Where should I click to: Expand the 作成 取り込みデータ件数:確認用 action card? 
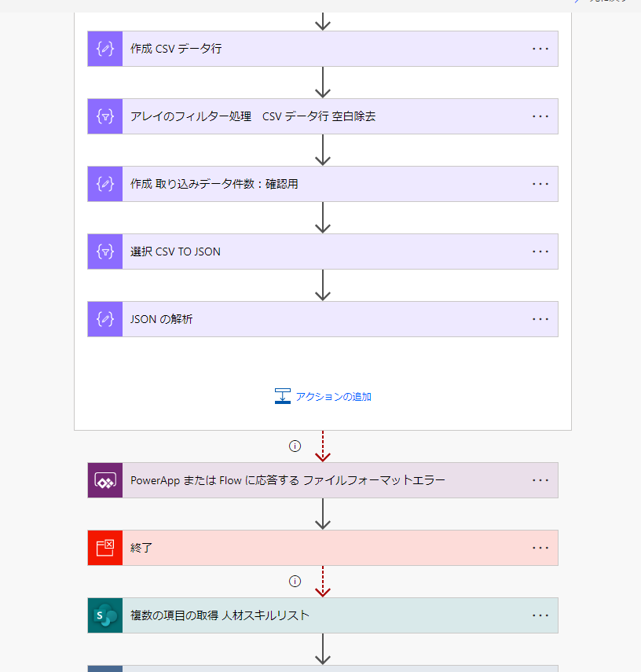point(323,184)
